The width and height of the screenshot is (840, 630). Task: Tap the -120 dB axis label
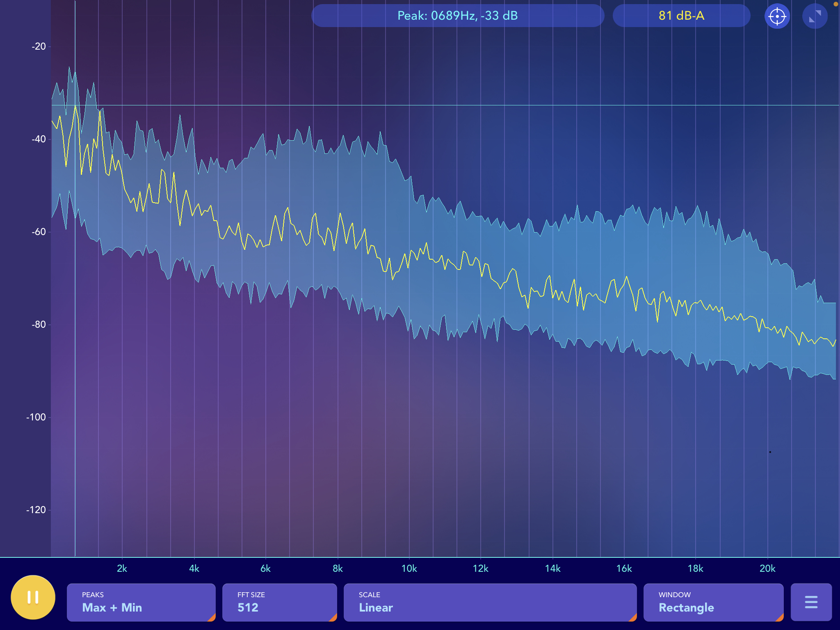pyautogui.click(x=36, y=510)
